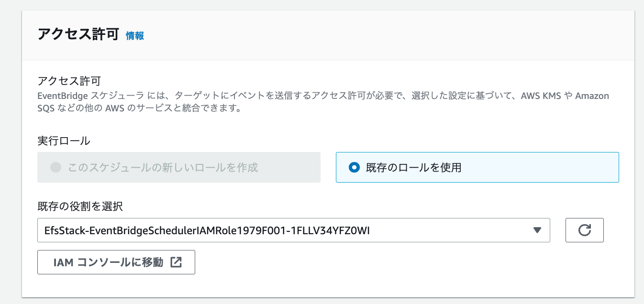Navigate to IAM console via button
This screenshot has width=644, height=304.
point(116,262)
